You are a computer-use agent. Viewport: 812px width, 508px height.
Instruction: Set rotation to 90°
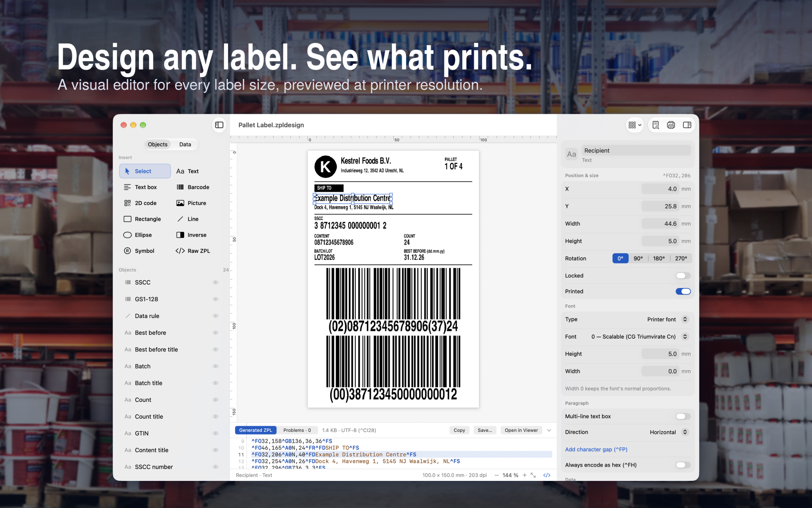[x=638, y=258]
